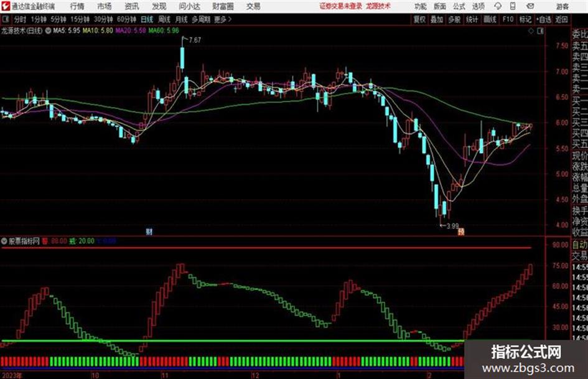Click the green 戒: 20.00 indicator value
Viewport: 588px width, 379px height.
coord(82,241)
